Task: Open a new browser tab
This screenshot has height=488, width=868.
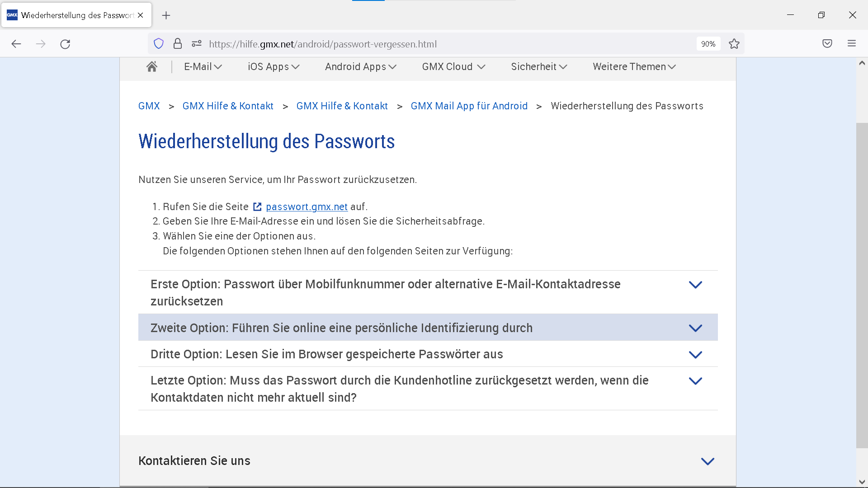Action: [166, 15]
